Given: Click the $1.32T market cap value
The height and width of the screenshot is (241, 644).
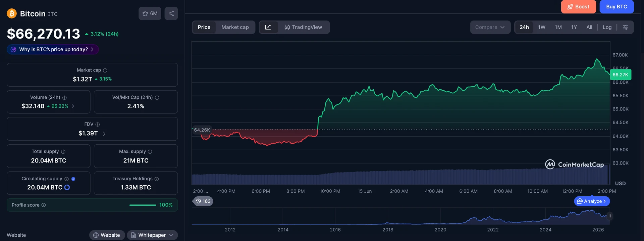Looking at the screenshot, I should point(83,79).
